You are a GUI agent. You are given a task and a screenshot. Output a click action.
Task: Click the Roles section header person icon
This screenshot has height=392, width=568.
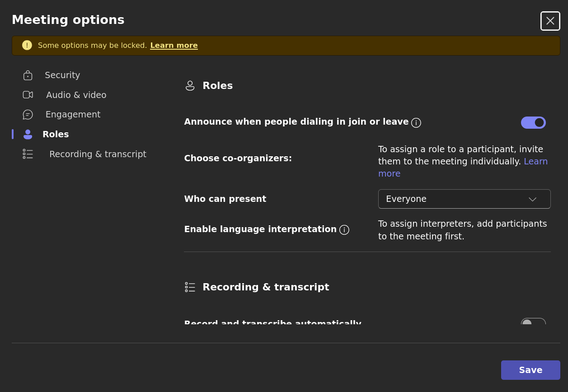[190, 86]
